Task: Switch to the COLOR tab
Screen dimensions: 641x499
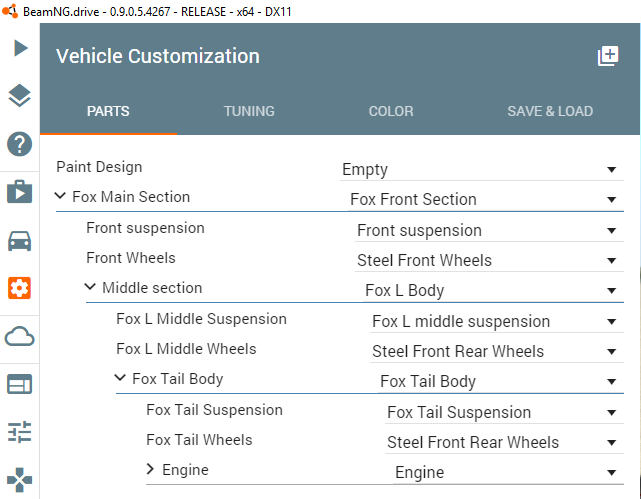Action: pyautogui.click(x=391, y=111)
